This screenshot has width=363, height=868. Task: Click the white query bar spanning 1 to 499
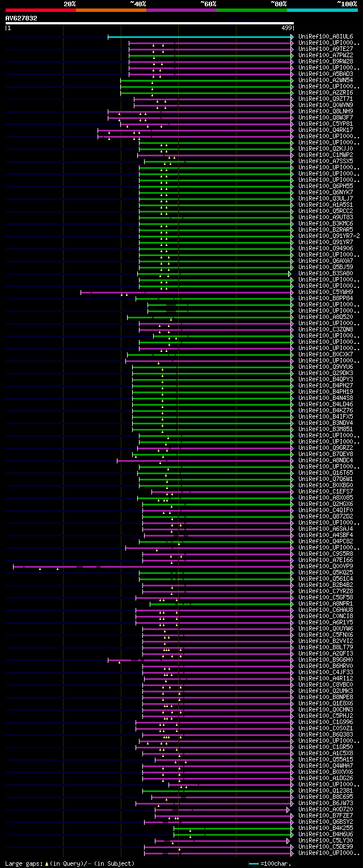[x=150, y=23]
